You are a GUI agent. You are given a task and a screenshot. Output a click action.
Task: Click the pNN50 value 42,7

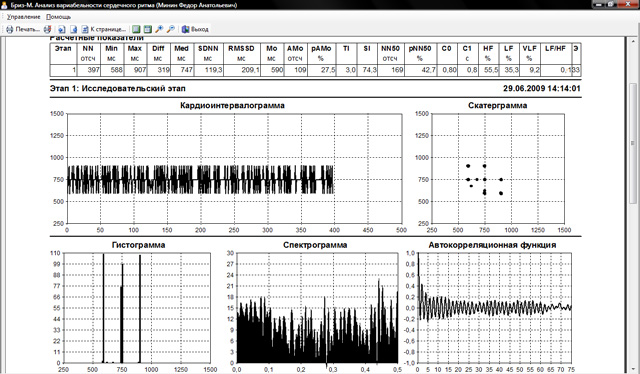428,70
